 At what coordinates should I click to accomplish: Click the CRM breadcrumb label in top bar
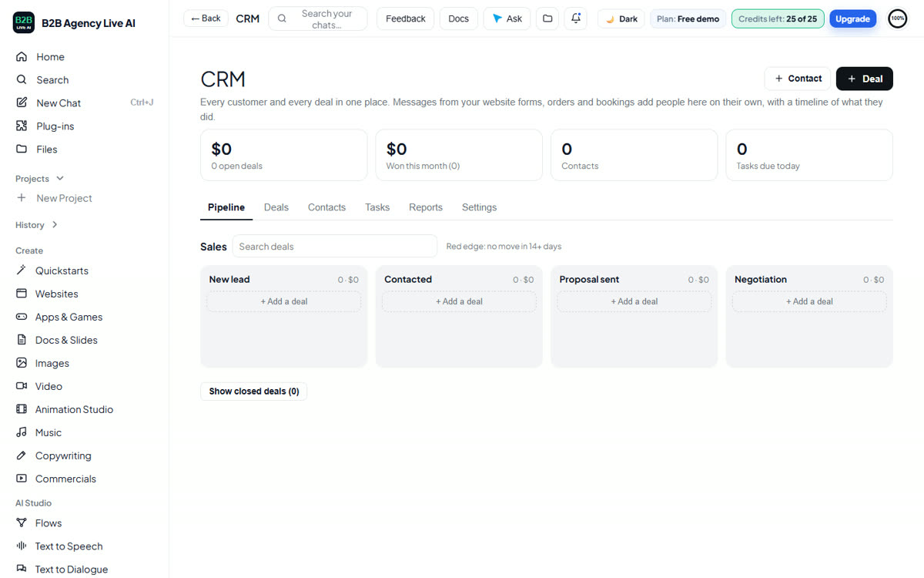coord(247,18)
